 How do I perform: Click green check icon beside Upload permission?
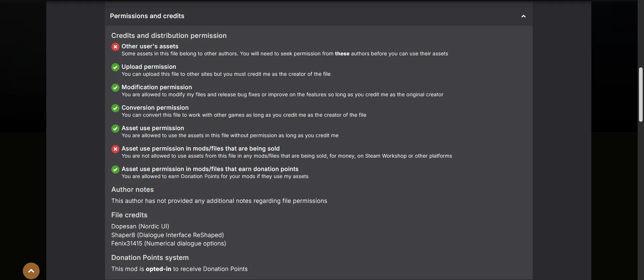(115, 67)
